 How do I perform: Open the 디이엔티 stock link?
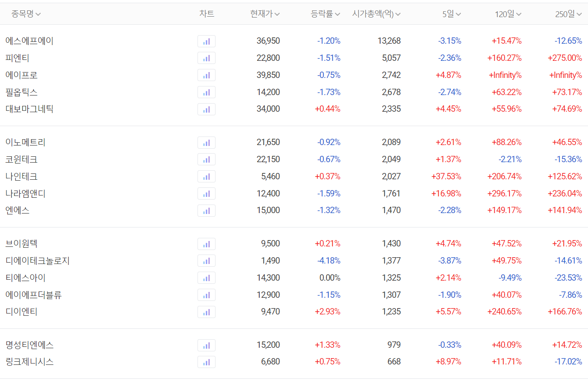coord(22,312)
